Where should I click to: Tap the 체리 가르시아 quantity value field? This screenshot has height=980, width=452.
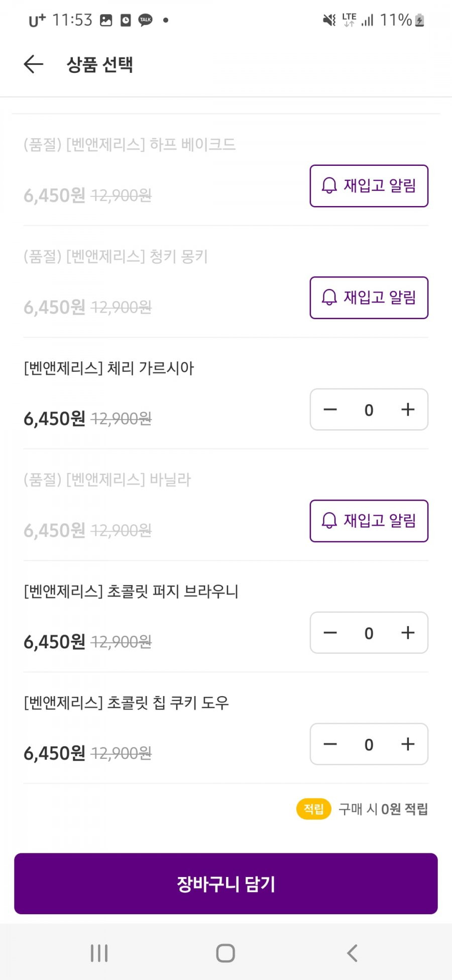tap(369, 410)
